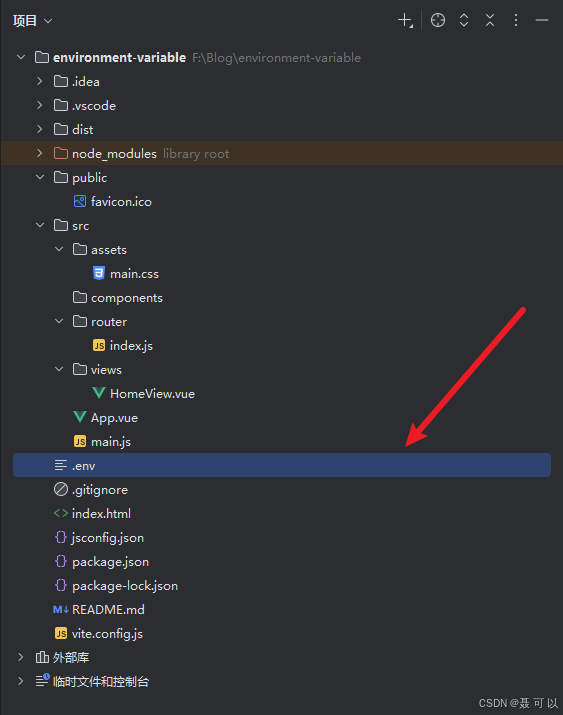
Task: Select the public folder
Action: click(89, 178)
